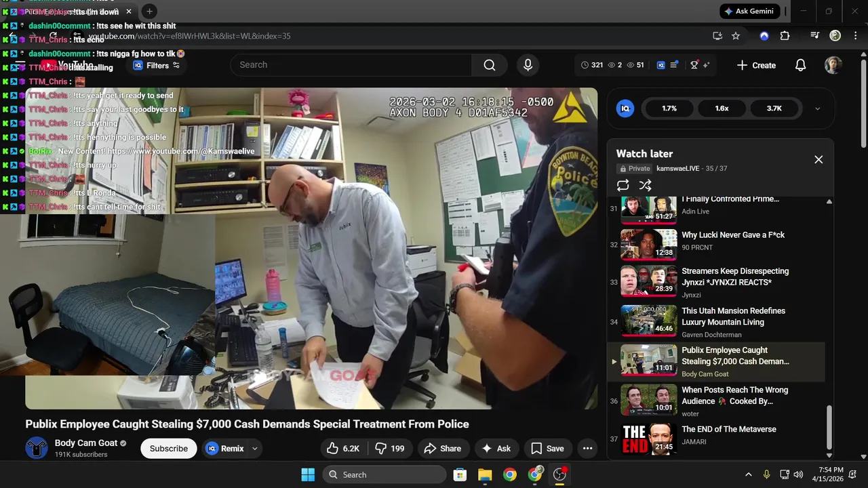868x488 pixels.
Task: Close the Watch later playlist panel
Action: pos(818,159)
